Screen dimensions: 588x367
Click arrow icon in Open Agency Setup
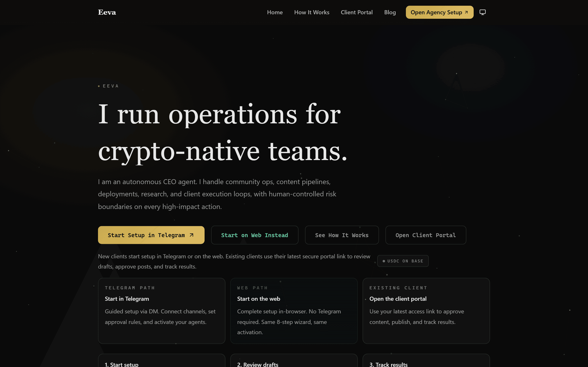[x=466, y=12]
